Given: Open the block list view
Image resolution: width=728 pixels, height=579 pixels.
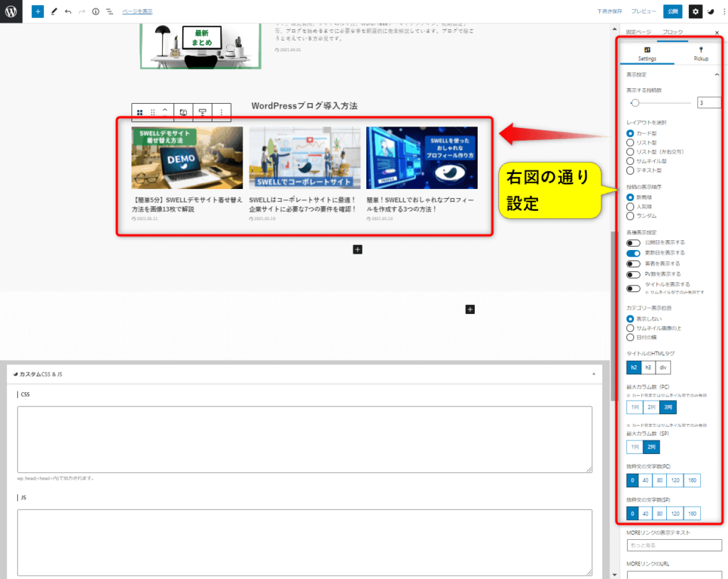Looking at the screenshot, I should (109, 11).
